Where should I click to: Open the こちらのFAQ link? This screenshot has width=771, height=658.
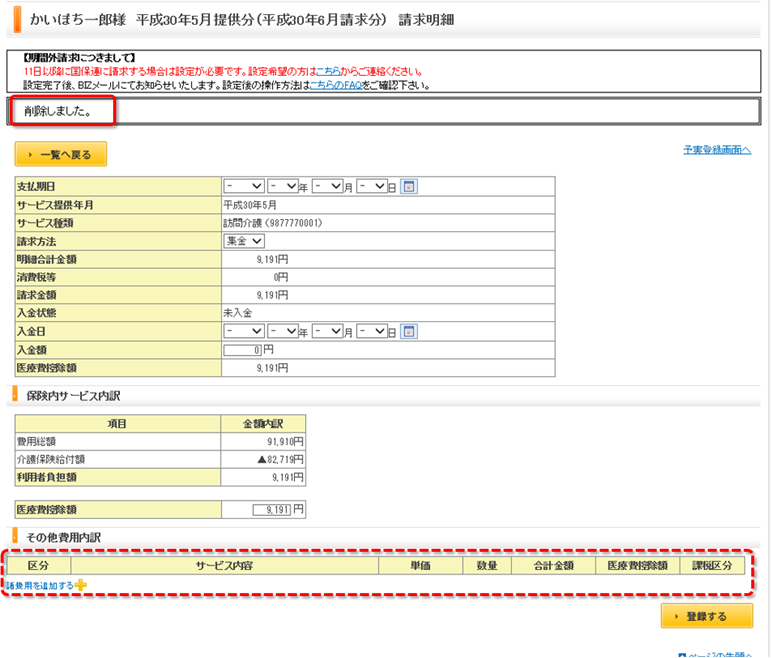tap(336, 86)
